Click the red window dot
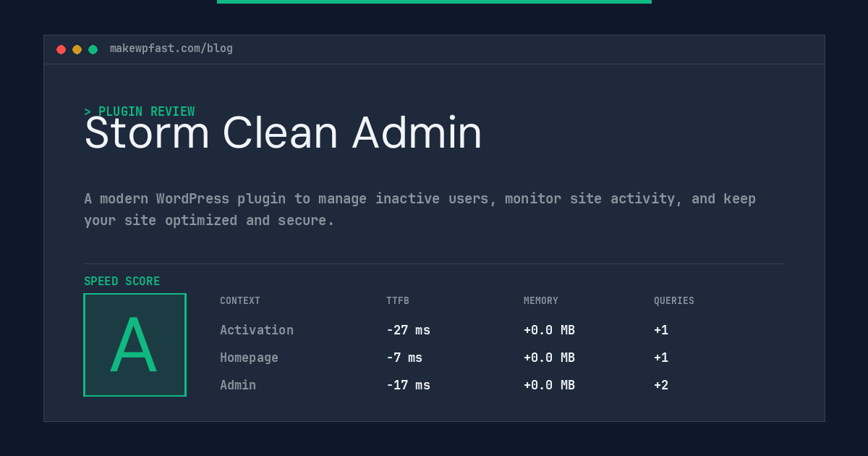The height and width of the screenshot is (456, 868). [61, 49]
